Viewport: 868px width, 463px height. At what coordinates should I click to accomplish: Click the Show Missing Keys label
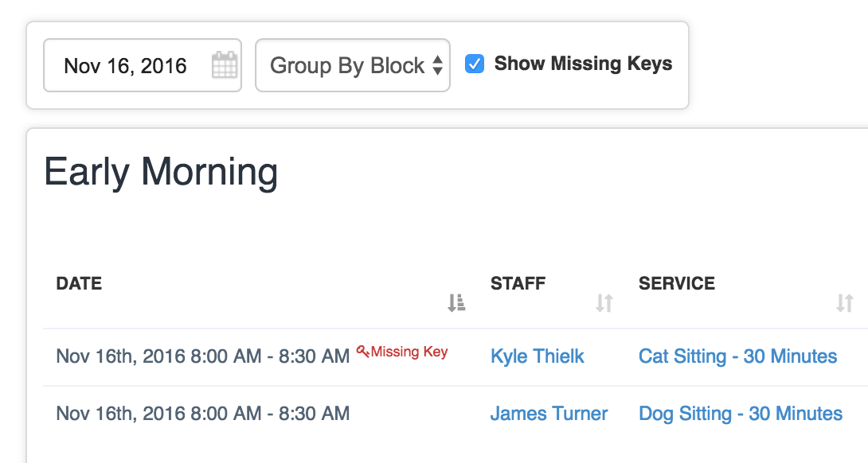[x=583, y=64]
